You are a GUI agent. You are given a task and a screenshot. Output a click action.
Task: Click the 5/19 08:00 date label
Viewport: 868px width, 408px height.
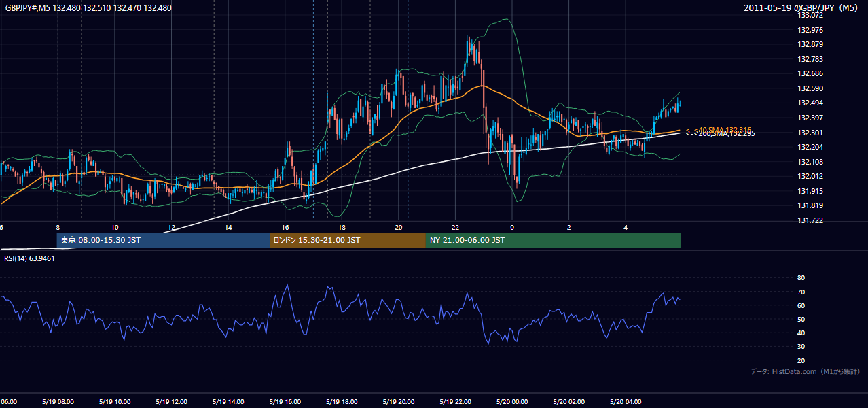tap(58, 402)
